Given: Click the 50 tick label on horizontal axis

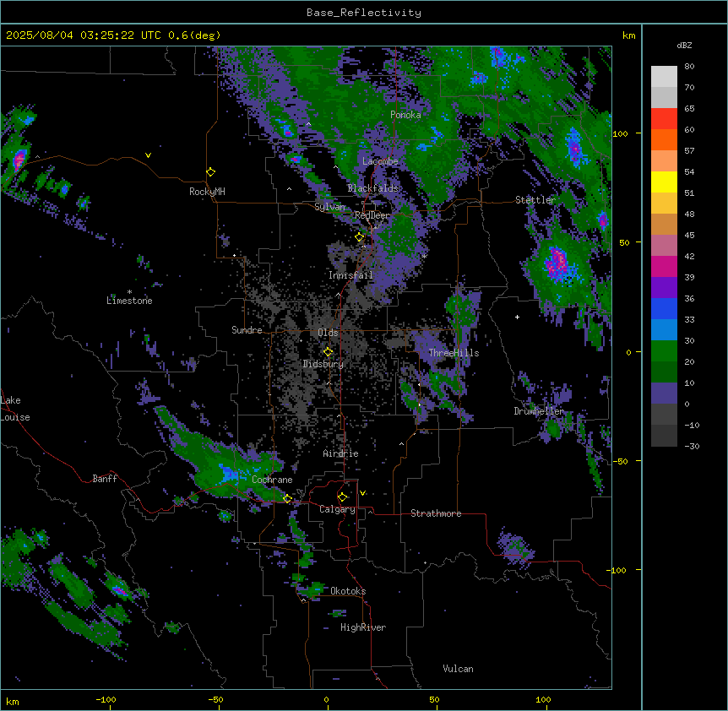Looking at the screenshot, I should point(434,699).
